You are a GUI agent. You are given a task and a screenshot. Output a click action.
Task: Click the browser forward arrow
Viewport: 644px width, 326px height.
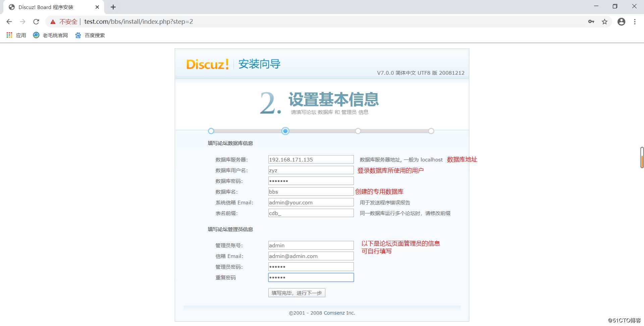tap(22, 22)
